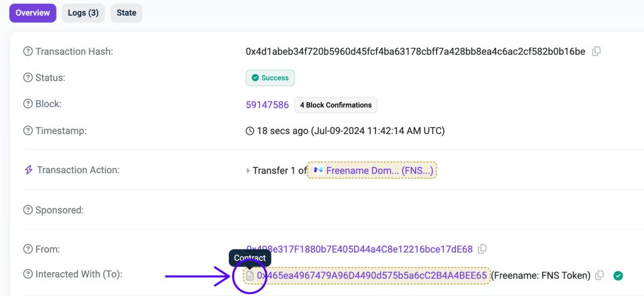Open the From address starting 0x498e
The width and height of the screenshot is (644, 296).
pyautogui.click(x=359, y=249)
